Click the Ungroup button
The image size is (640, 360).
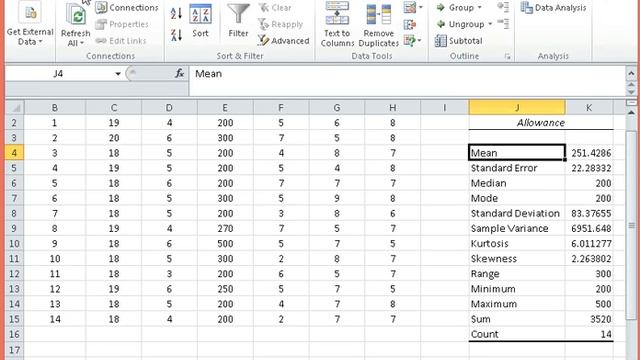click(x=460, y=24)
